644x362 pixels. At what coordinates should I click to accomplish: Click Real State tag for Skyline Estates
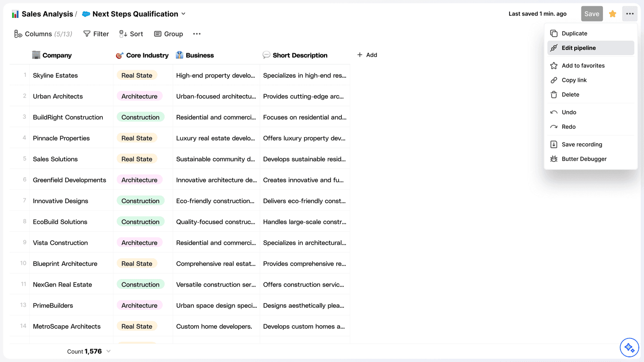137,75
